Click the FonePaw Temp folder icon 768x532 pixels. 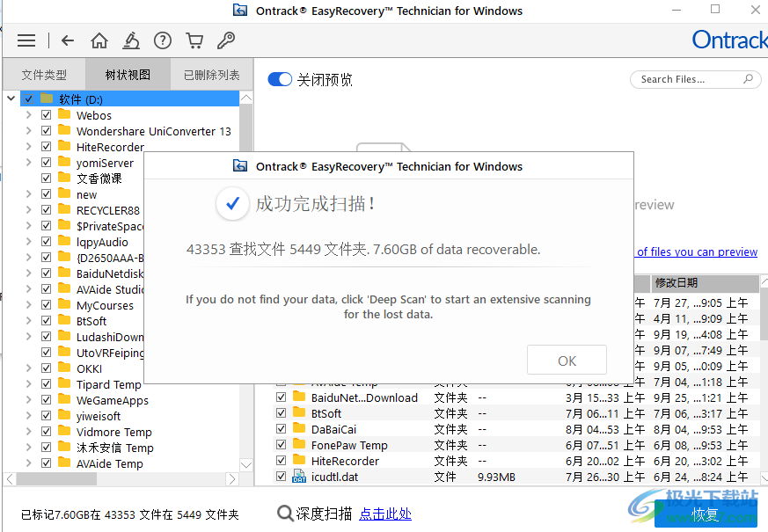point(299,444)
